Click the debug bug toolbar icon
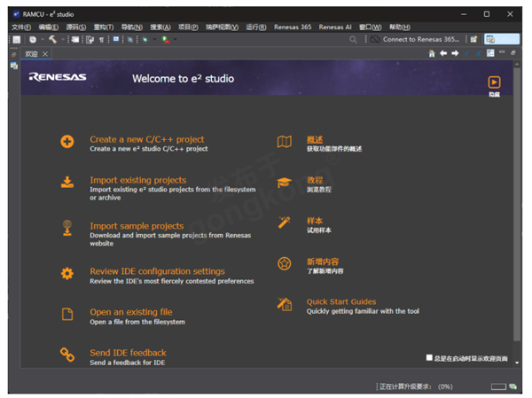This screenshot has width=532, height=398. tap(145, 40)
